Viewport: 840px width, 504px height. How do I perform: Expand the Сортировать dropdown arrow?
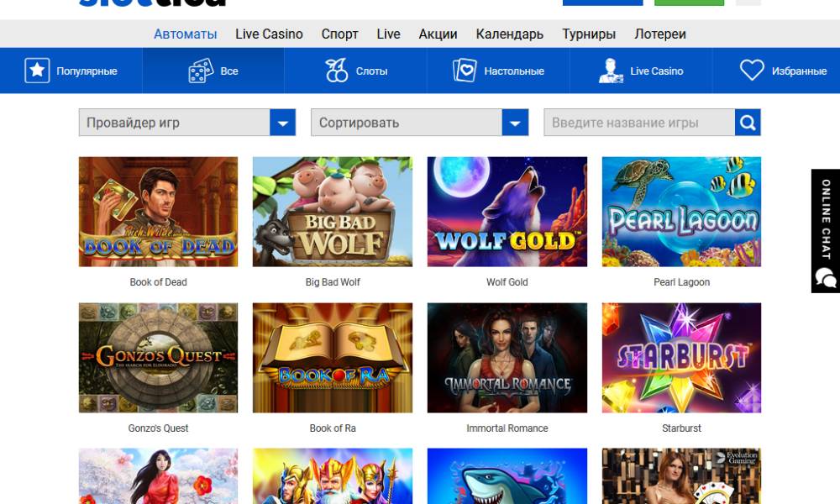[516, 123]
